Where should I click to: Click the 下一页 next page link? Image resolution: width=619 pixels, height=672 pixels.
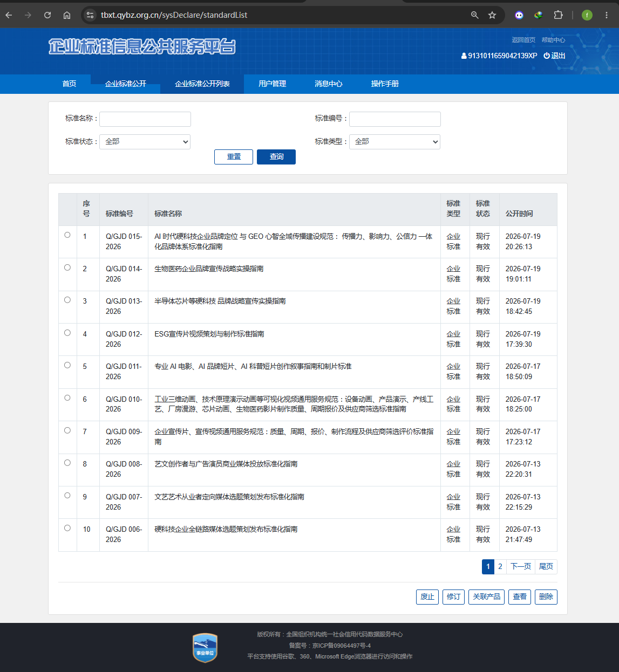point(521,567)
